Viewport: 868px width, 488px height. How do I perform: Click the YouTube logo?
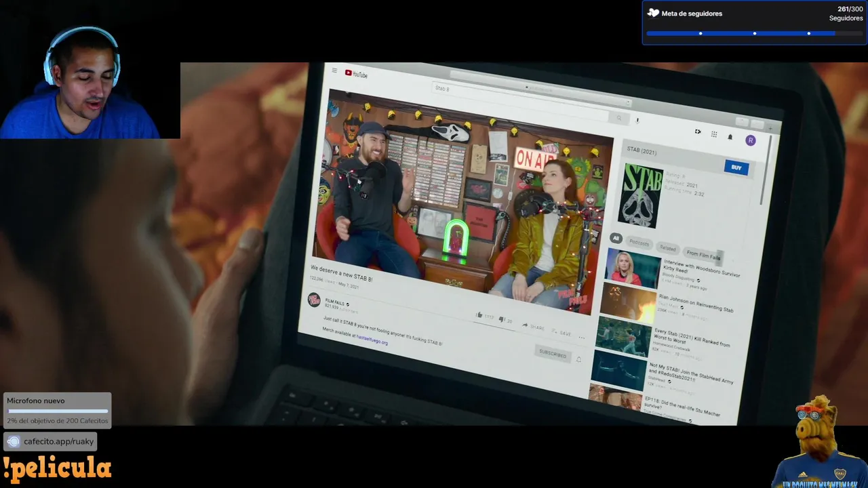pos(356,74)
